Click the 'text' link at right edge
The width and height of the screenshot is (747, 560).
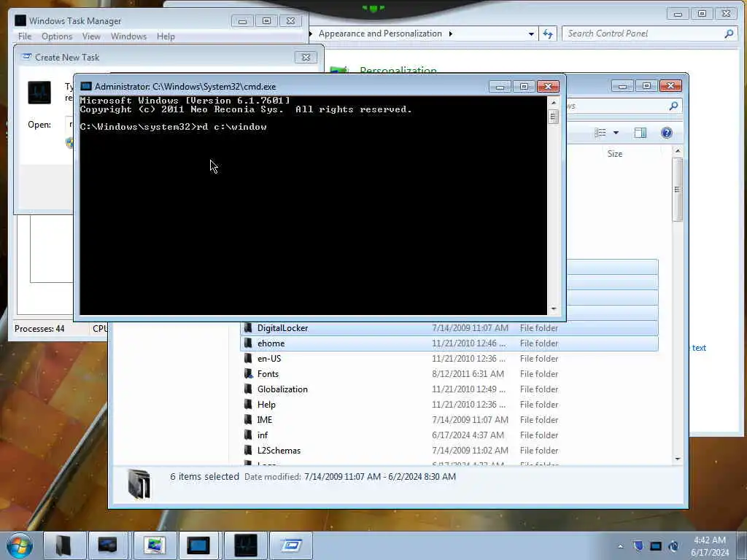pos(699,348)
